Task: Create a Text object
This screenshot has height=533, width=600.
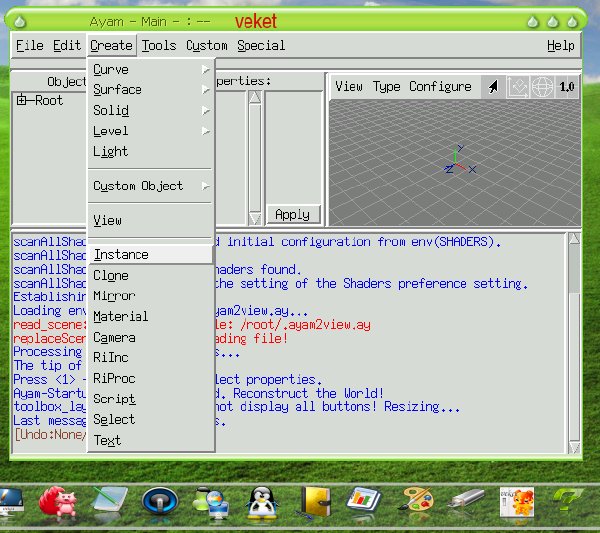Action: tap(150, 440)
